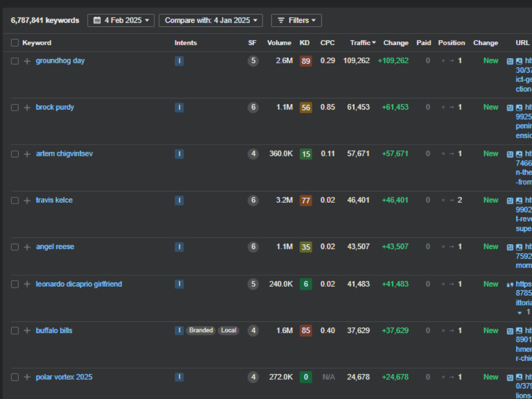Expand the brock purdy row plus icon
The image size is (532, 399).
(x=27, y=107)
